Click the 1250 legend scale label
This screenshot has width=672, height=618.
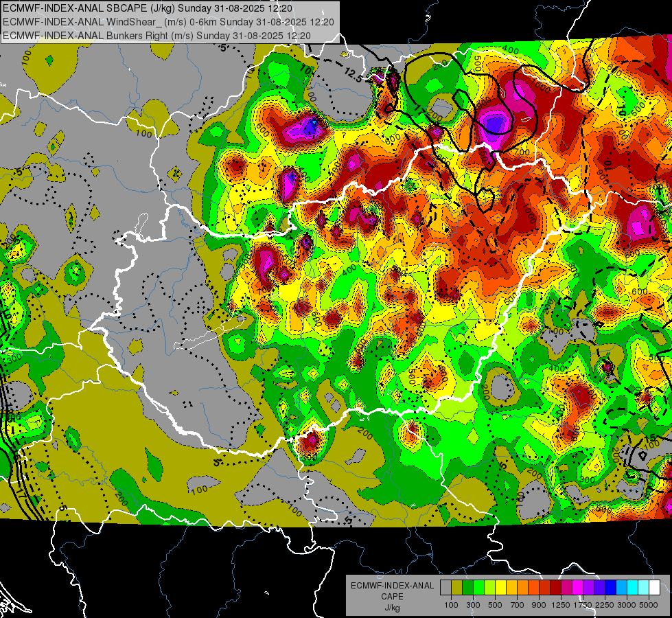click(561, 605)
